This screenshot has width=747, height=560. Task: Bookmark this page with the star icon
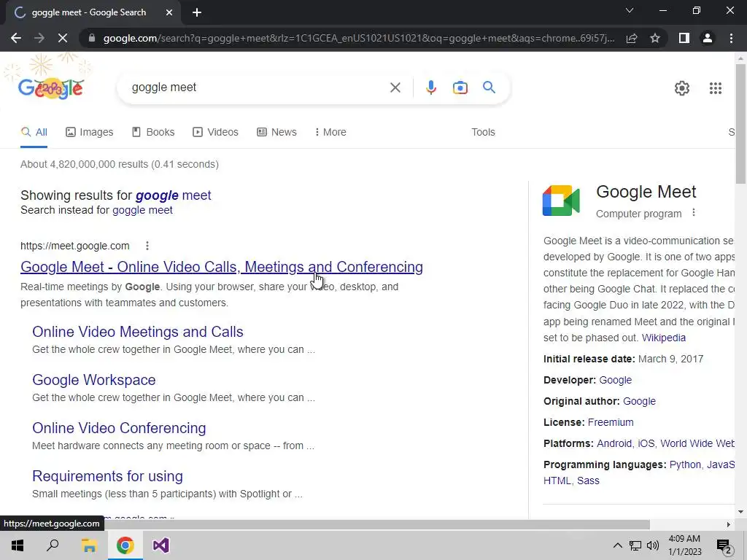click(655, 38)
